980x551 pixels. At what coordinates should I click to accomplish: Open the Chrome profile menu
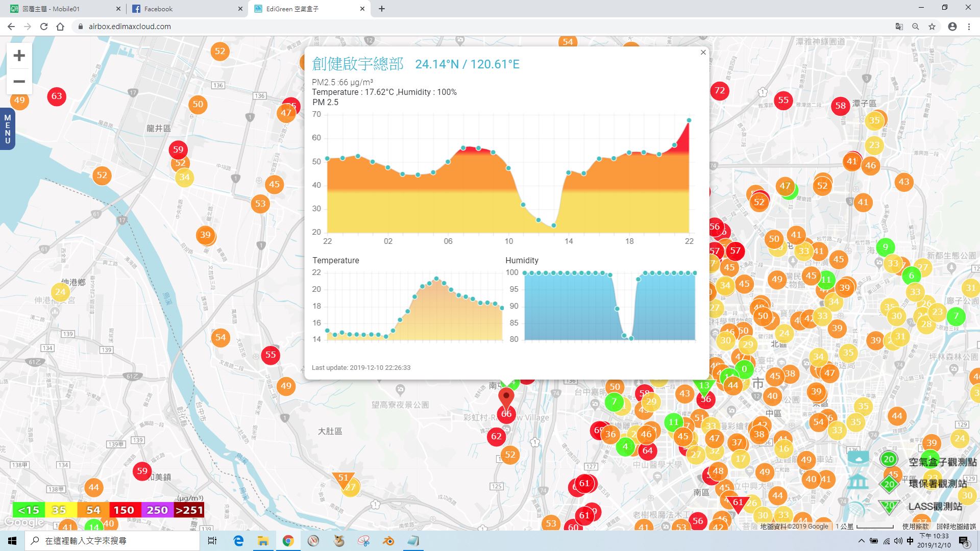click(952, 27)
